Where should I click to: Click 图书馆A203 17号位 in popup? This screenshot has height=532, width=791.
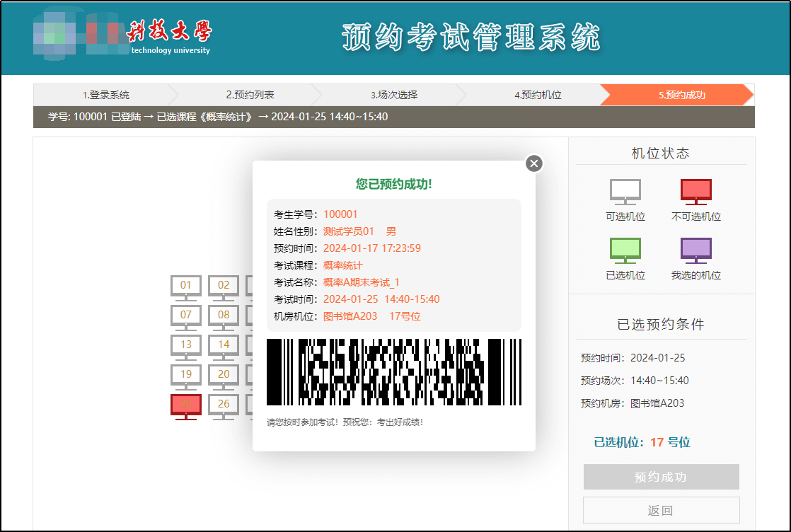coord(371,316)
